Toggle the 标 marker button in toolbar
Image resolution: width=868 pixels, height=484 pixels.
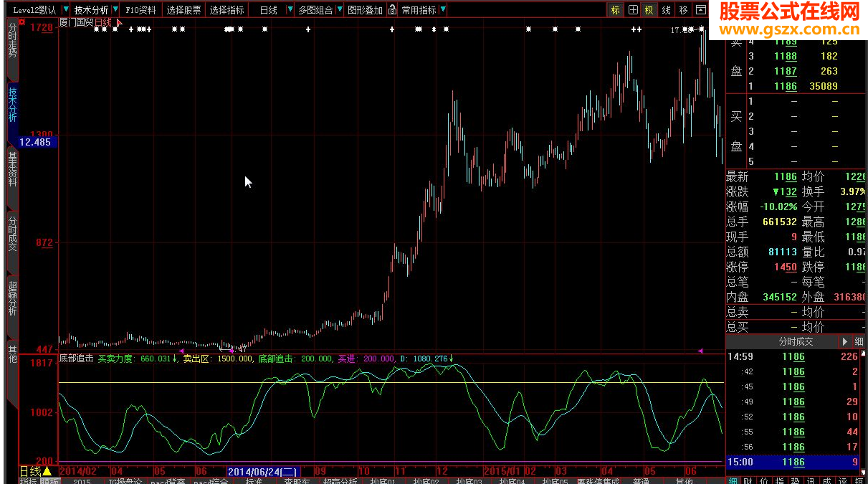616,10
